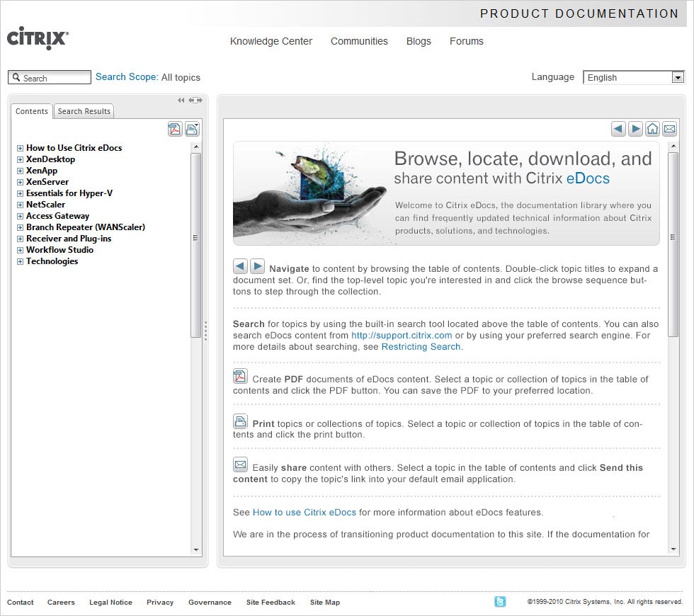Click scroll-down arrow of contents tree
The width and height of the screenshot is (694, 616).
tap(196, 550)
